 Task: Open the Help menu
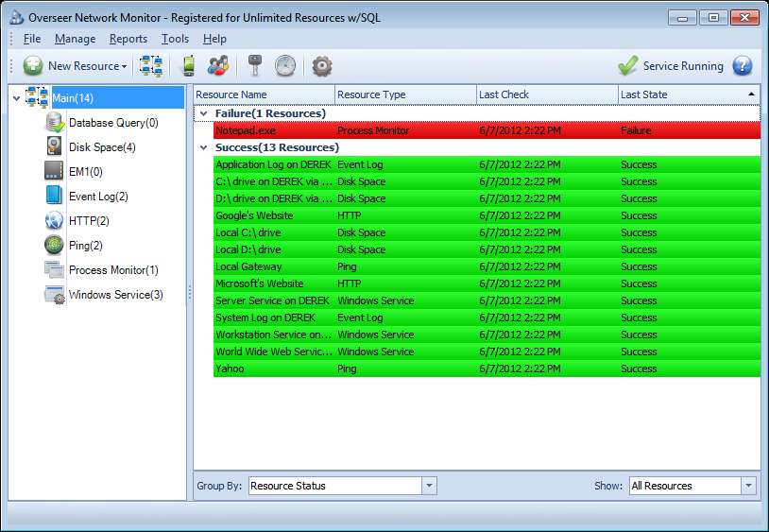pyautogui.click(x=214, y=39)
